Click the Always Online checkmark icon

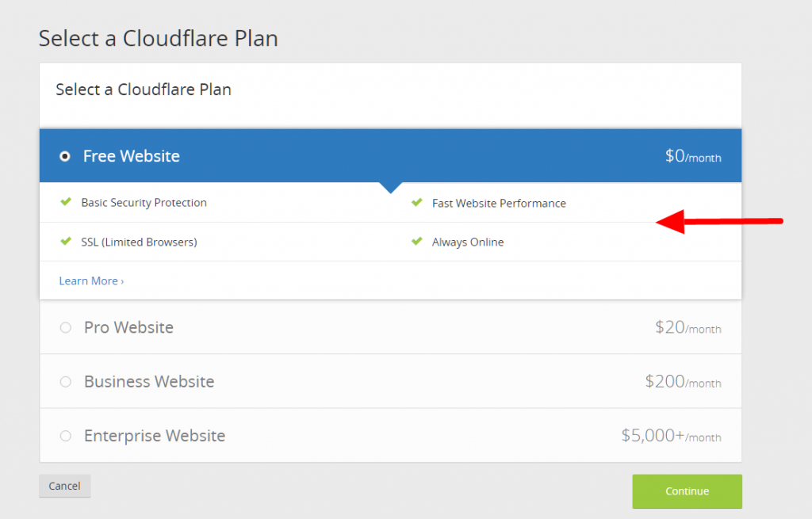(x=417, y=241)
